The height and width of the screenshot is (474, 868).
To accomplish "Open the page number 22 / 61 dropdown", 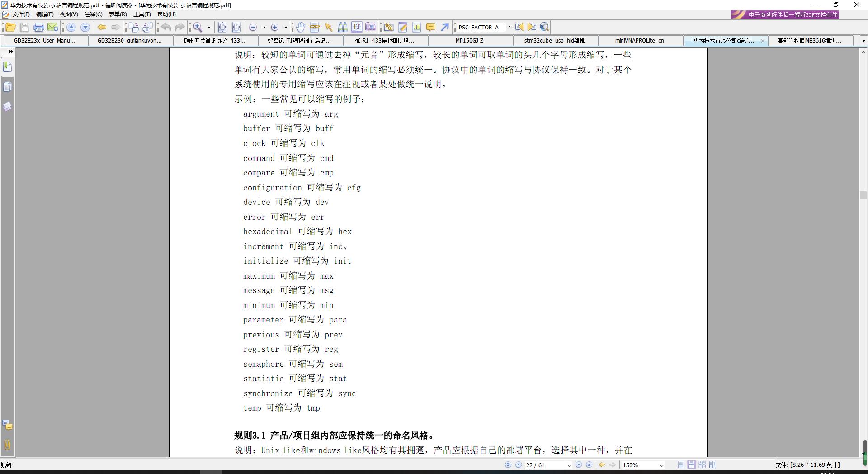I will pos(569,465).
